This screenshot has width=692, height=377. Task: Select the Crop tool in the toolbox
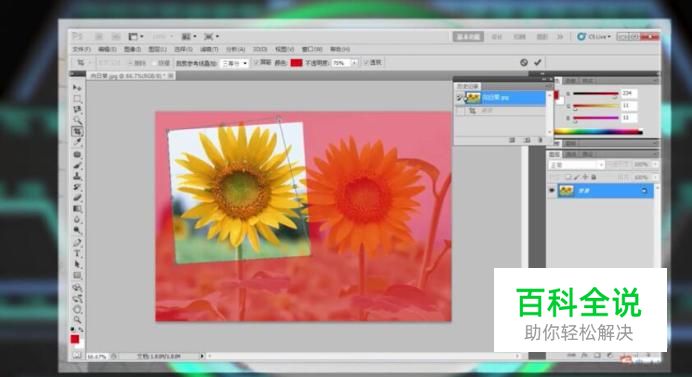77,131
